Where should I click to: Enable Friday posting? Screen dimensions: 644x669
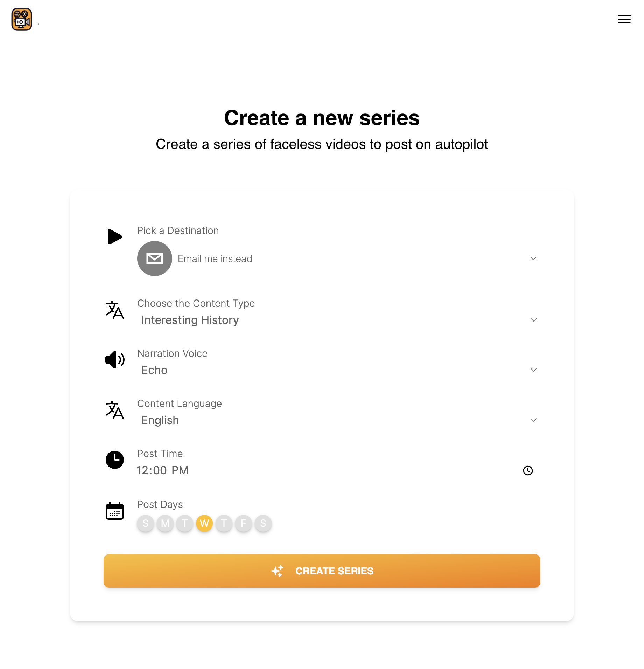pyautogui.click(x=244, y=523)
